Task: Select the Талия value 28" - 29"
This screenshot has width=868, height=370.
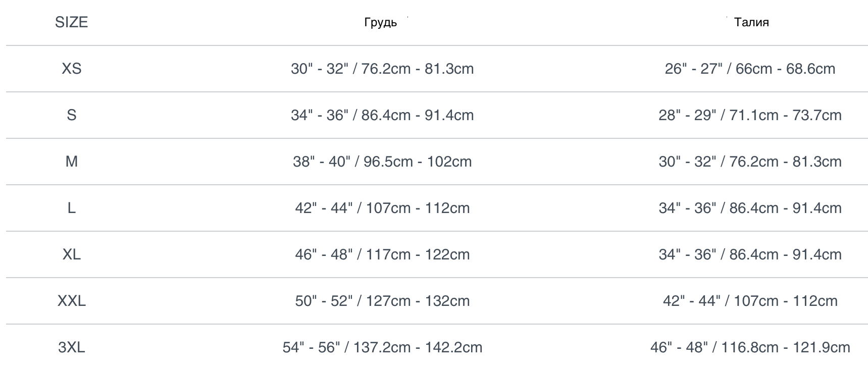Action: pyautogui.click(x=750, y=115)
